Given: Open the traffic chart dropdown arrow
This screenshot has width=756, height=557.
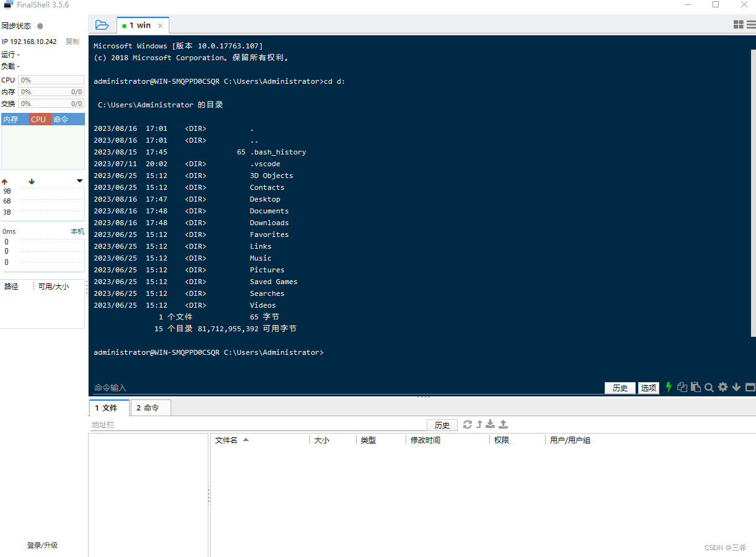Looking at the screenshot, I should click(x=79, y=180).
